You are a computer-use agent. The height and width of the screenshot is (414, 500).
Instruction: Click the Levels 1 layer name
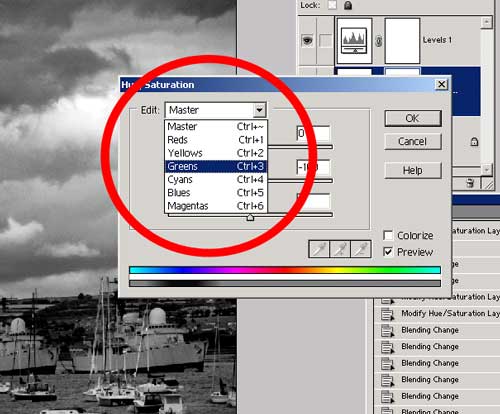click(x=437, y=40)
